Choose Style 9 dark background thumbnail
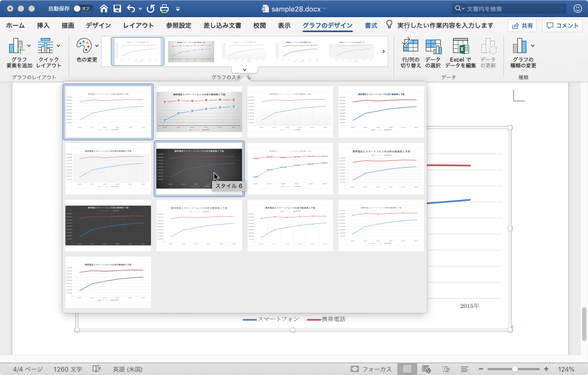This screenshot has width=588, height=375. tap(108, 226)
